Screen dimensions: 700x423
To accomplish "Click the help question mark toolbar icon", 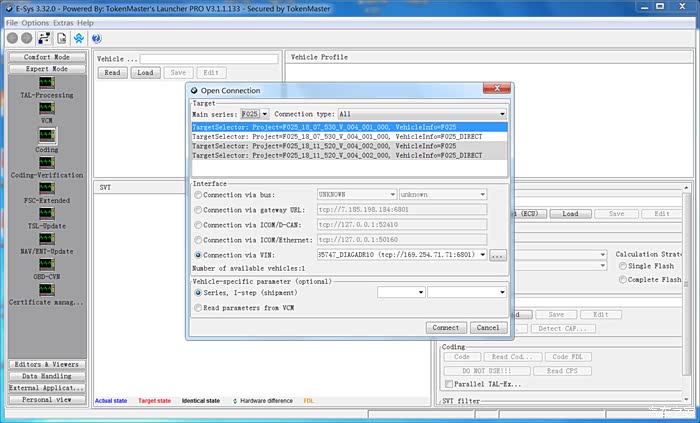I will pyautogui.click(x=96, y=38).
